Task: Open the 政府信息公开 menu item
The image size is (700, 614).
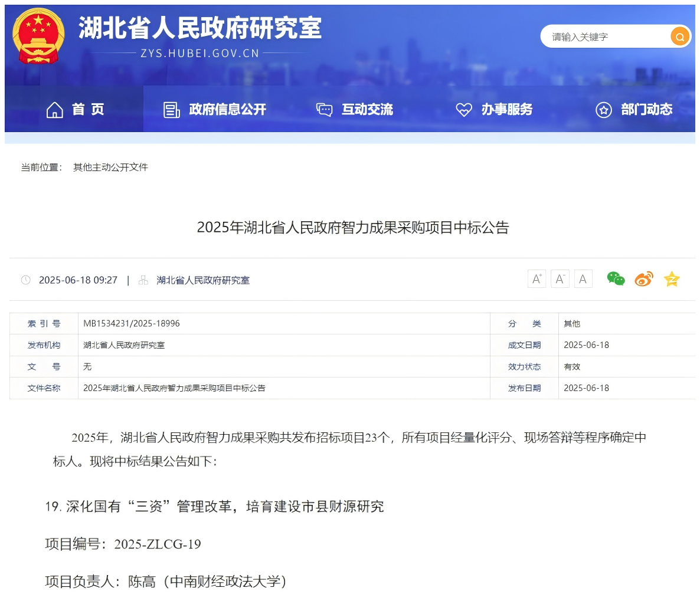Action: click(x=227, y=110)
